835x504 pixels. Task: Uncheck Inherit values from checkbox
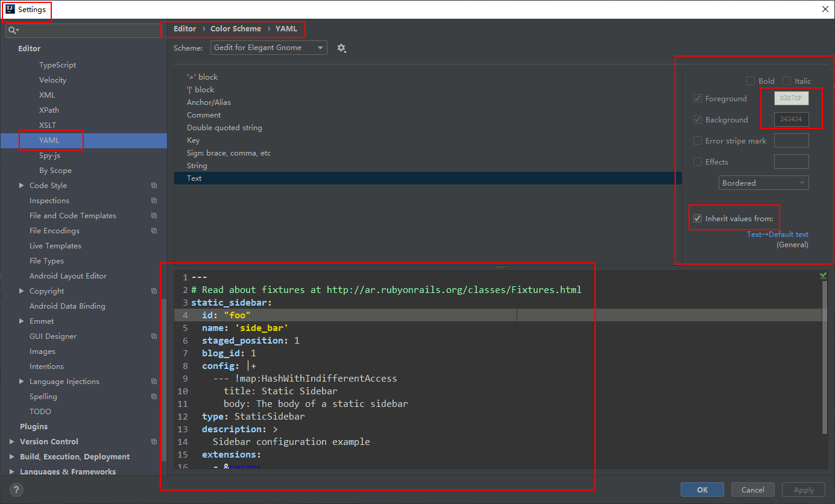(x=698, y=218)
